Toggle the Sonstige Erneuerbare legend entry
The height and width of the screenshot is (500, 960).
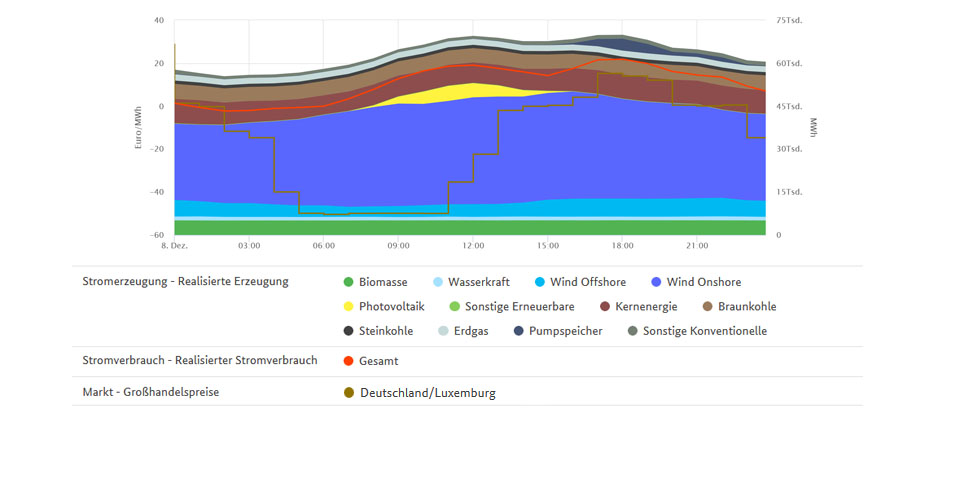tap(512, 307)
